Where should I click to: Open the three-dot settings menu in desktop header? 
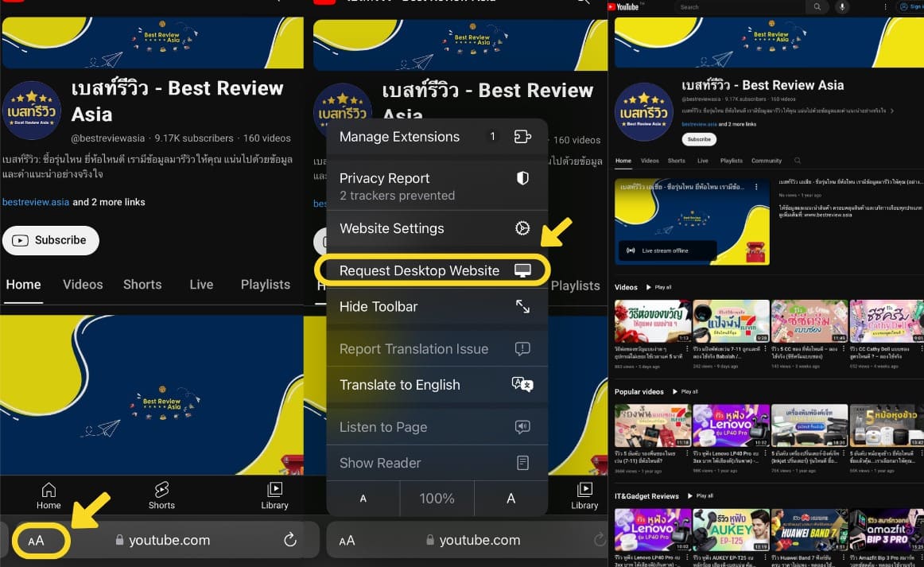(885, 7)
